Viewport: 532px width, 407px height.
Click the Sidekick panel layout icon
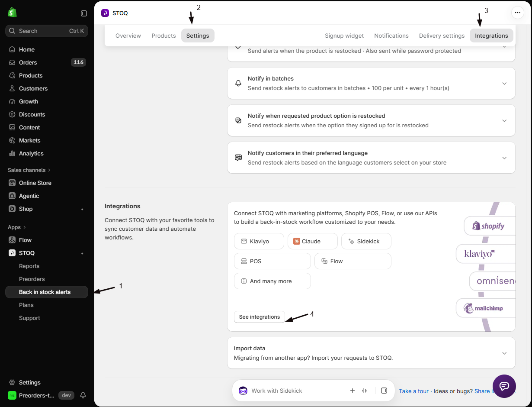tap(384, 391)
